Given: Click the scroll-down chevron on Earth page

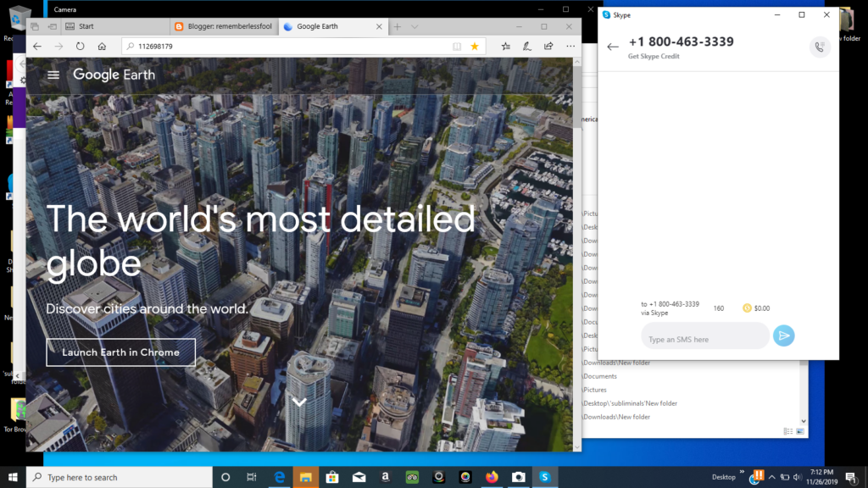Looking at the screenshot, I should click(x=299, y=402).
